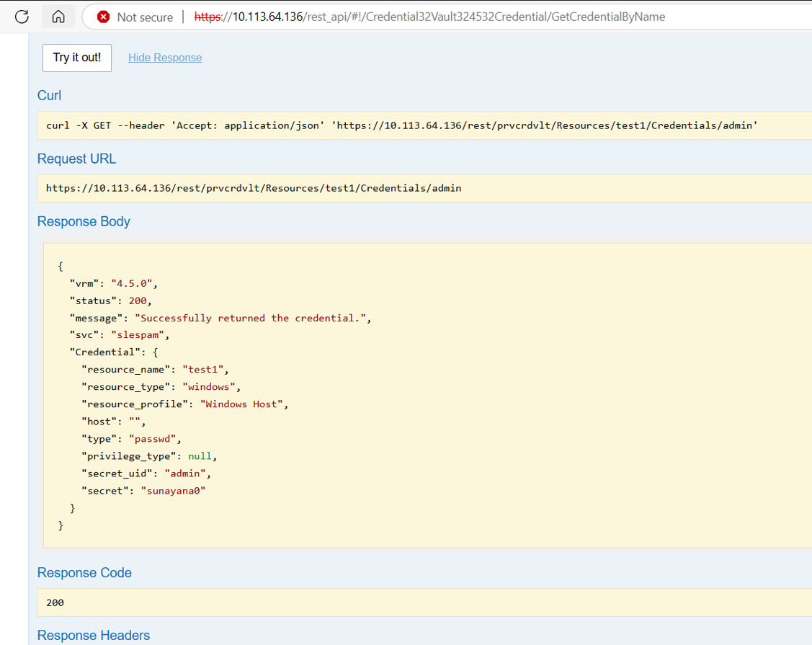Focus the address bar URL text

tap(430, 17)
